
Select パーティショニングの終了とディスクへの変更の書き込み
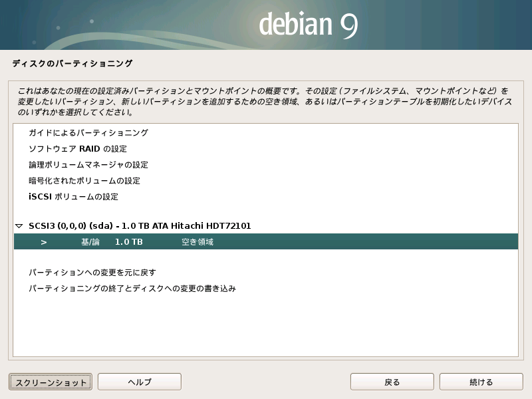tap(132, 289)
